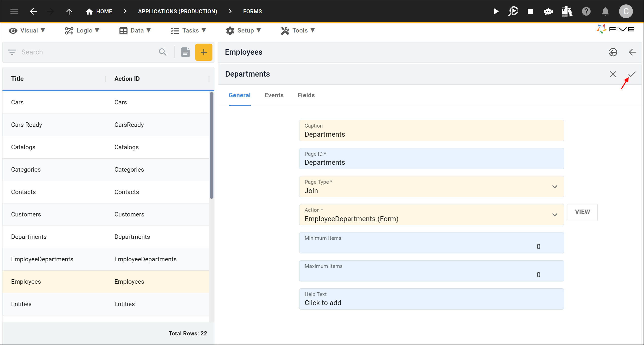Open the help question mark icon
This screenshot has height=345, width=644.
(586, 11)
